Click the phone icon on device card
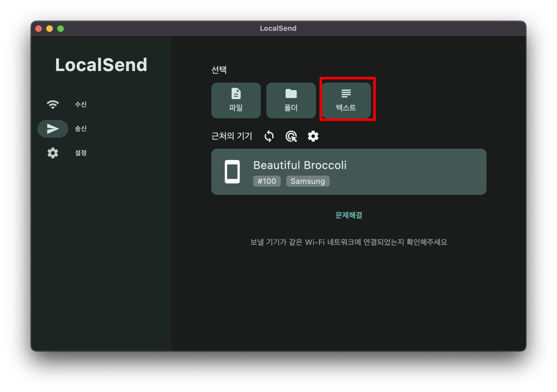The height and width of the screenshot is (392, 557). pos(232,171)
